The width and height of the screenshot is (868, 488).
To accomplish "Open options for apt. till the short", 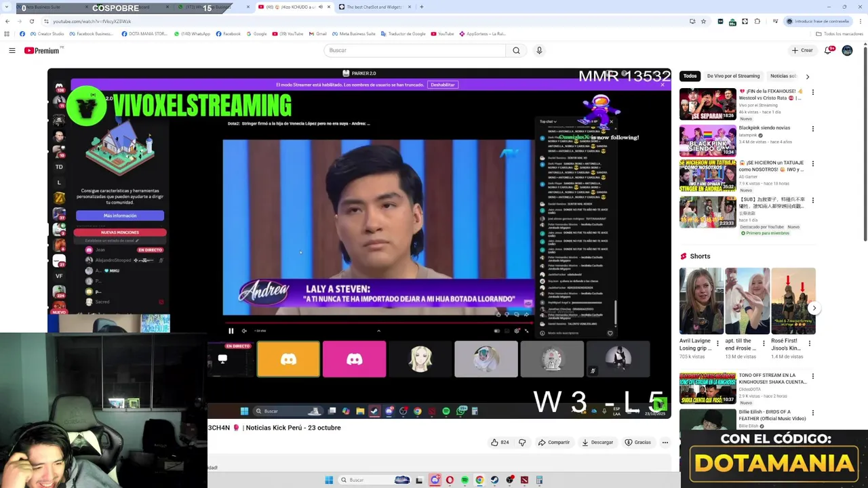I will (764, 344).
